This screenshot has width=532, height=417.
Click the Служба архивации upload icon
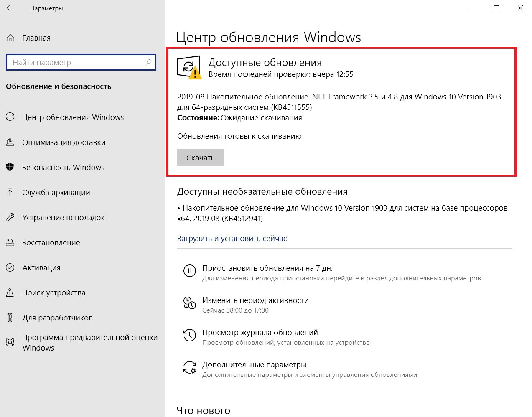coord(10,192)
